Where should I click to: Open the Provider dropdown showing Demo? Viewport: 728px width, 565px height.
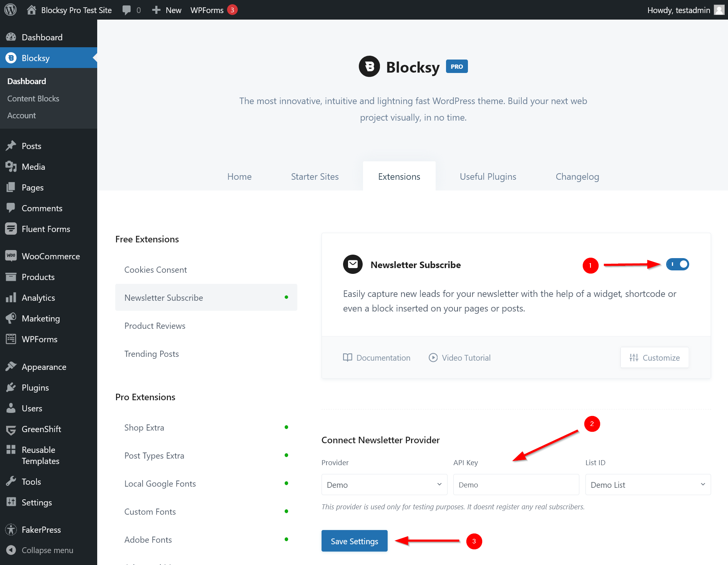tap(384, 485)
